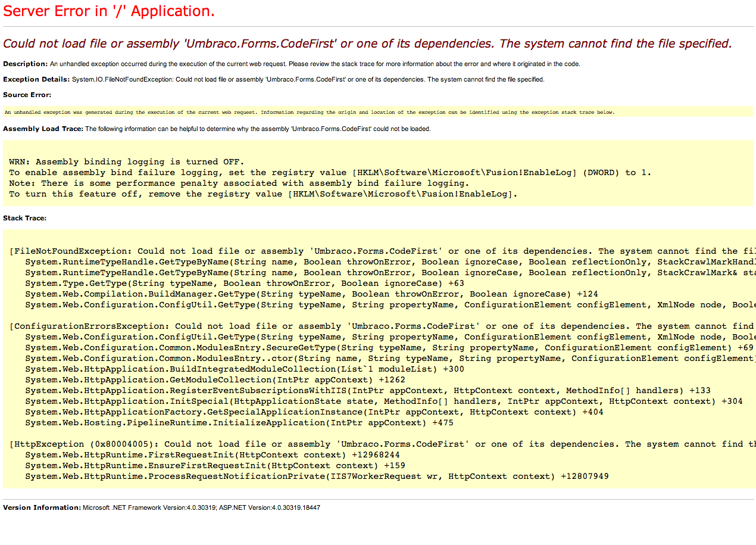Click the 'HttpRuntime.EnsureFirstRequestInit' stack line

click(x=214, y=465)
